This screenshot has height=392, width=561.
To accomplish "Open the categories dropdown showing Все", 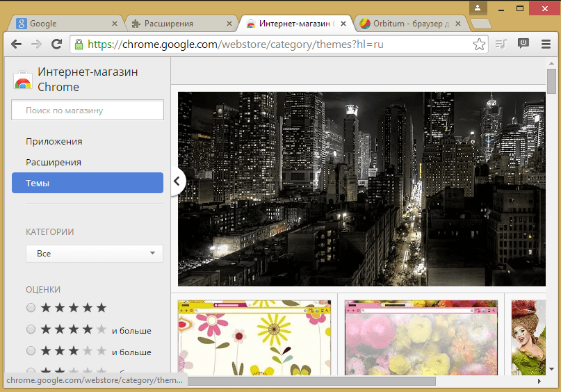I will click(x=94, y=254).
